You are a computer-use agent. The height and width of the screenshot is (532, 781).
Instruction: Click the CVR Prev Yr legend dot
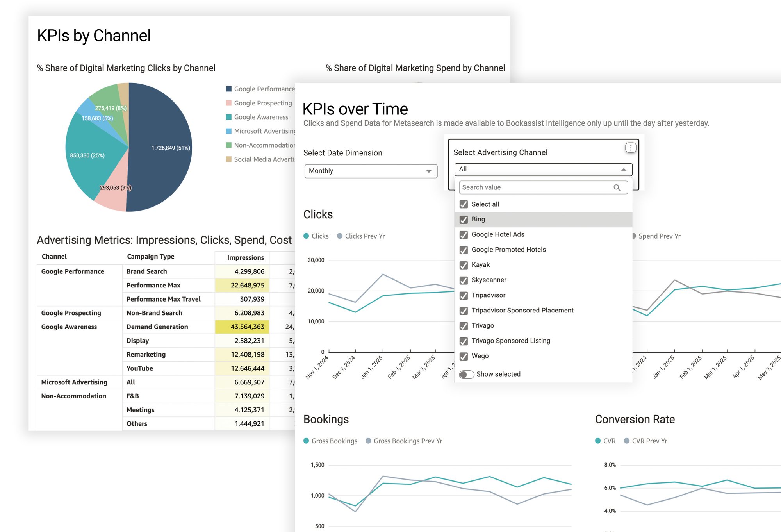627,441
